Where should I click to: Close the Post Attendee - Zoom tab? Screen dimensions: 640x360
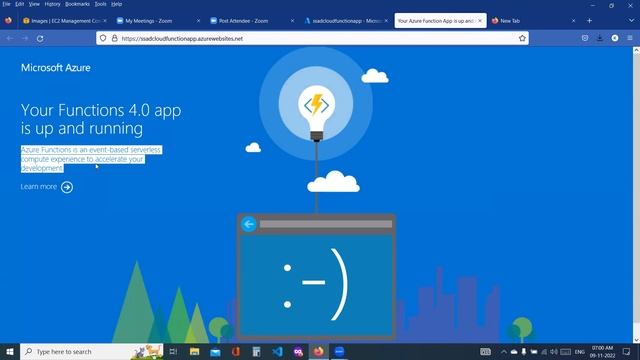pyautogui.click(x=292, y=21)
